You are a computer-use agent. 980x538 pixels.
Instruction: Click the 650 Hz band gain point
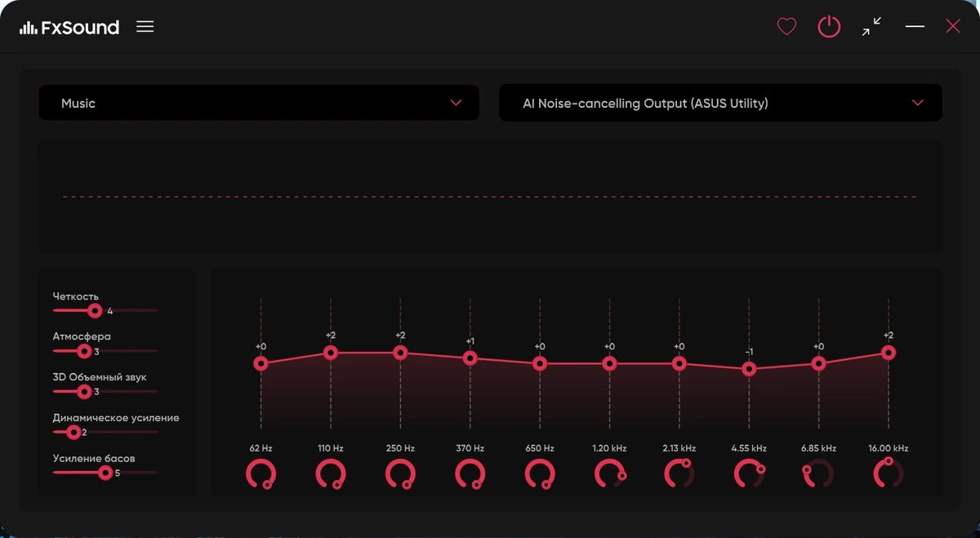[539, 363]
